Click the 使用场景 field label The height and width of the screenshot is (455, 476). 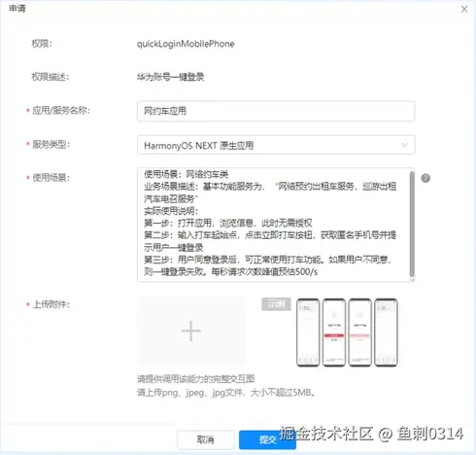pyautogui.click(x=51, y=178)
